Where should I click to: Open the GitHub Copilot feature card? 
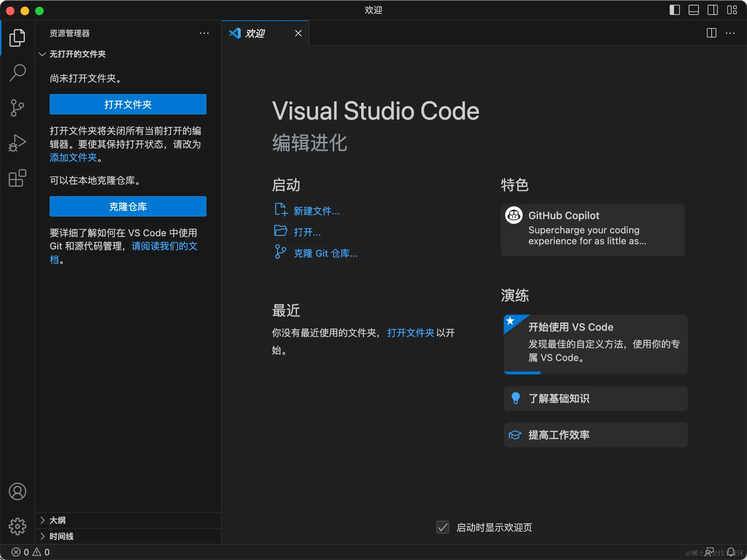pyautogui.click(x=592, y=230)
